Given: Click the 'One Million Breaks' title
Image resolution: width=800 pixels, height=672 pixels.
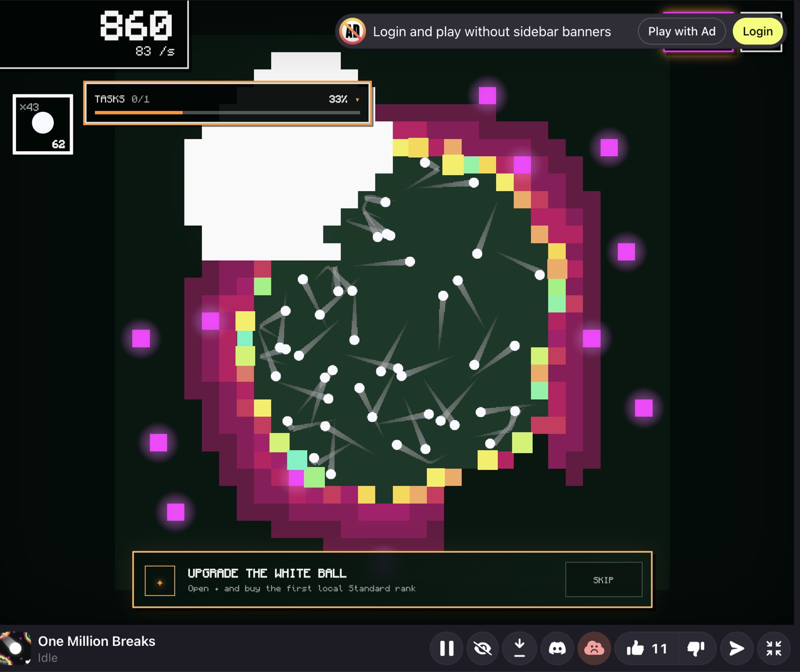Looking at the screenshot, I should (x=97, y=641).
